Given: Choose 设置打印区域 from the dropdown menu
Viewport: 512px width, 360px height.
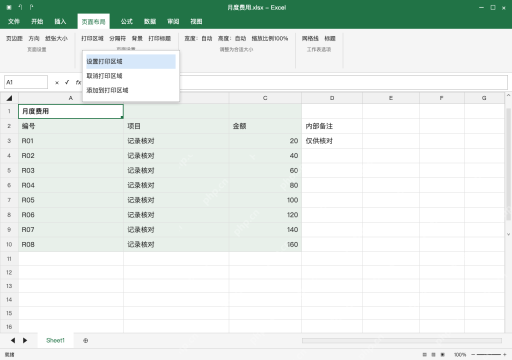Looking at the screenshot, I should pyautogui.click(x=131, y=61).
